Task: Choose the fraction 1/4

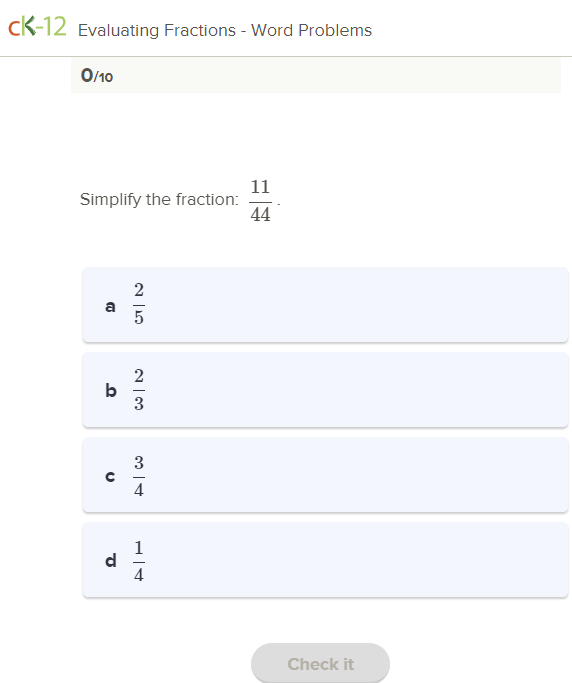Action: pyautogui.click(x=139, y=561)
